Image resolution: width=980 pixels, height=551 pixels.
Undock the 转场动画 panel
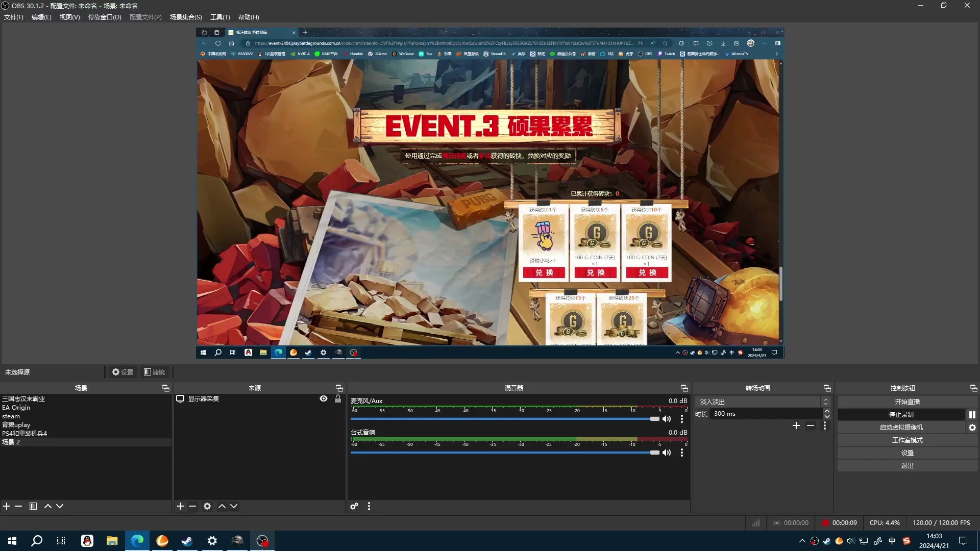pyautogui.click(x=827, y=388)
